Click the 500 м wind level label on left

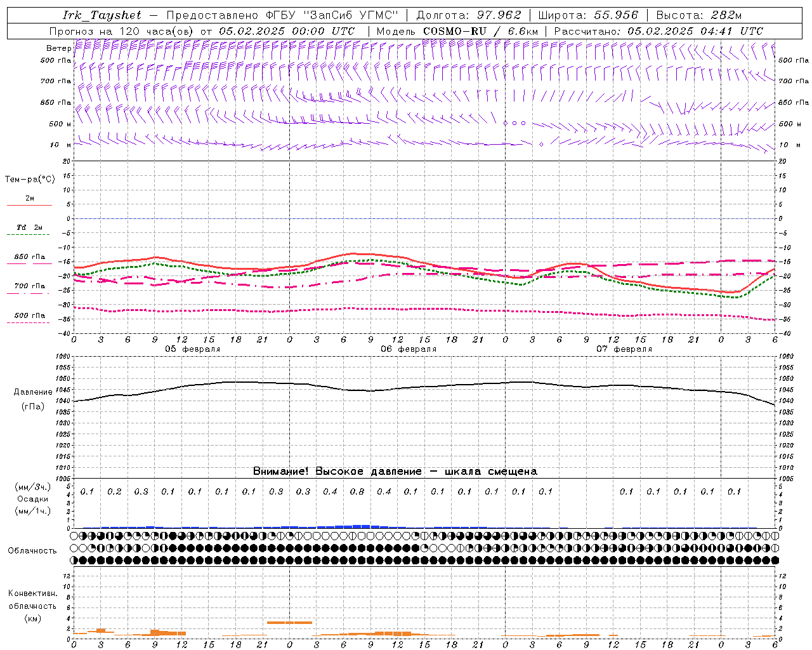pyautogui.click(x=60, y=124)
